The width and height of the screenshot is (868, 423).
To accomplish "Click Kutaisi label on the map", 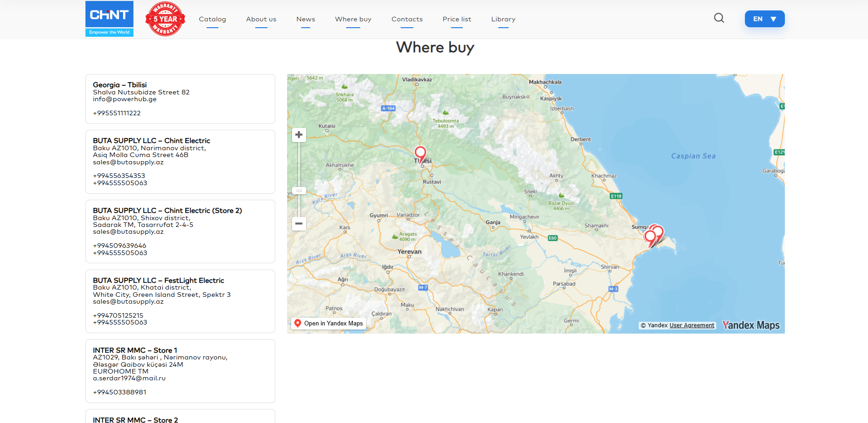I will coord(327,126).
